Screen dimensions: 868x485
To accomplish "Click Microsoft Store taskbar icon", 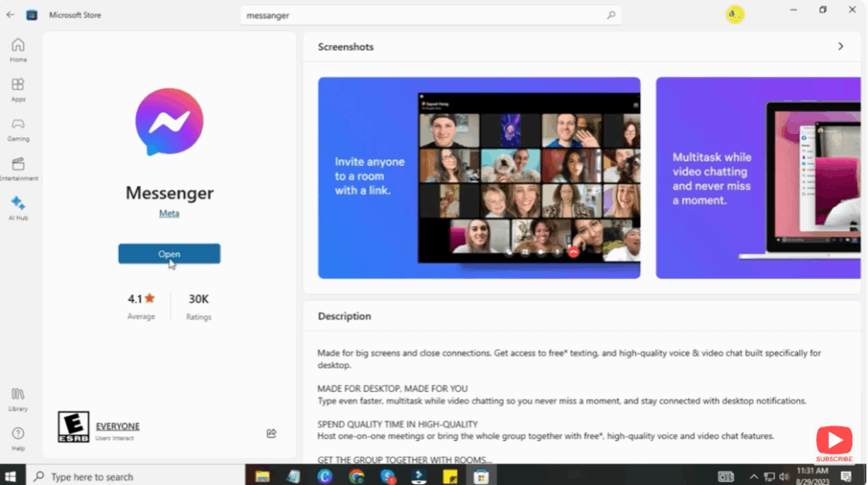I will tap(481, 477).
